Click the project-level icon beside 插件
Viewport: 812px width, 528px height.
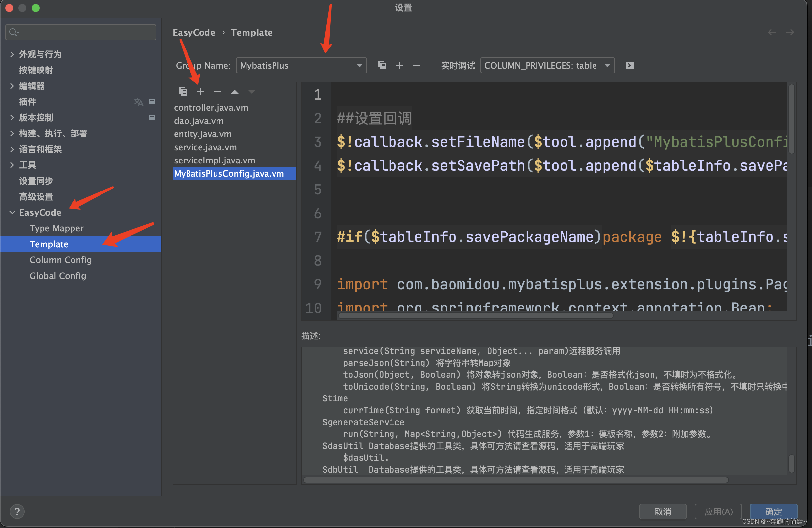tap(152, 102)
